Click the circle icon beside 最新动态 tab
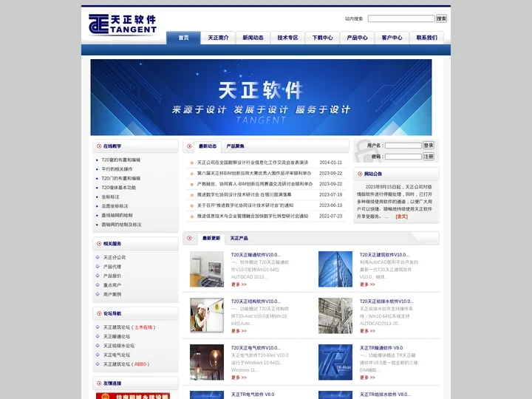The width and height of the screenshot is (532, 399). 189,146
